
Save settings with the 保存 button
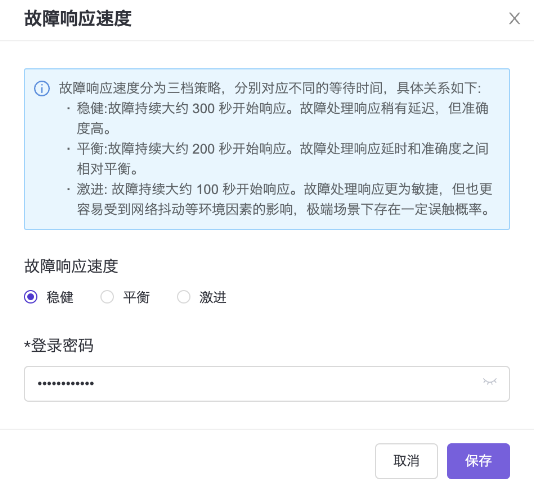click(x=478, y=461)
